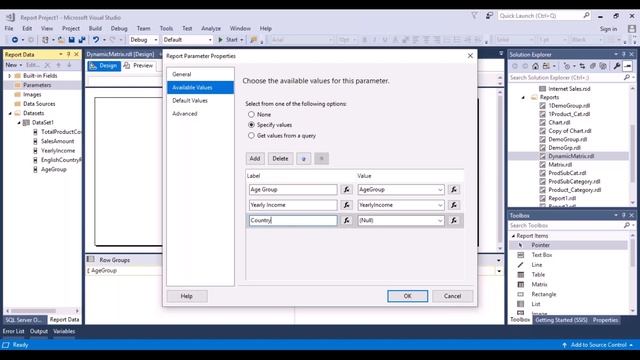Move the selected value up with the arrow button
640x360 pixels.
tap(304, 158)
